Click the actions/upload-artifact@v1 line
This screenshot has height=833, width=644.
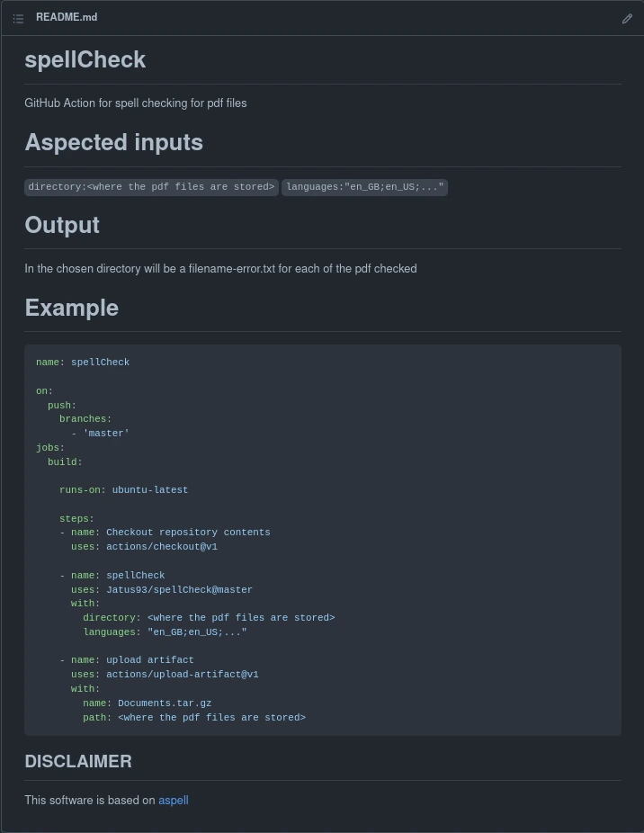click(x=182, y=674)
